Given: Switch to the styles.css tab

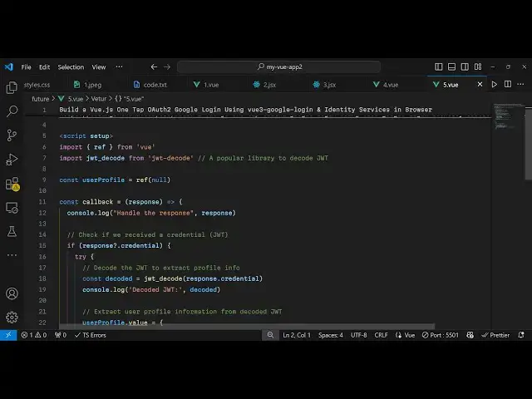Looking at the screenshot, I should [37, 85].
